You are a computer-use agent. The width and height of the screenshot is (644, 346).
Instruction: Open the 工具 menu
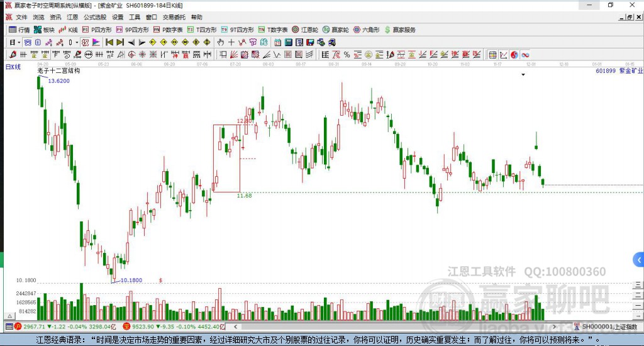point(135,17)
